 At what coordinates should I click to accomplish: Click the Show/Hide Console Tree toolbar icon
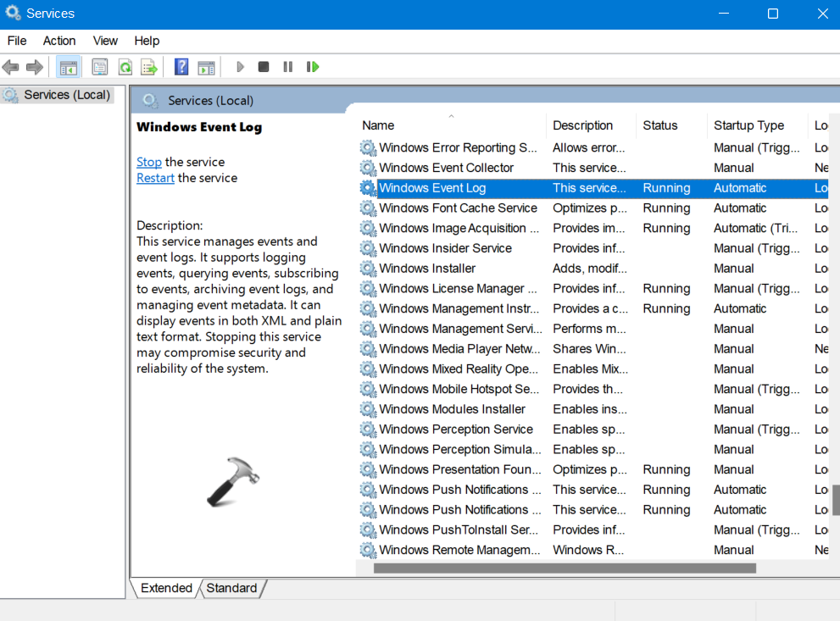(x=68, y=67)
